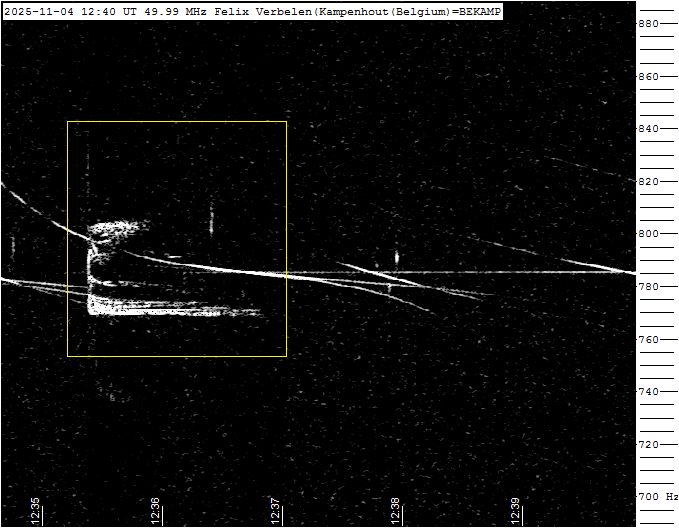Click the 880 frequency scale label

point(649,24)
